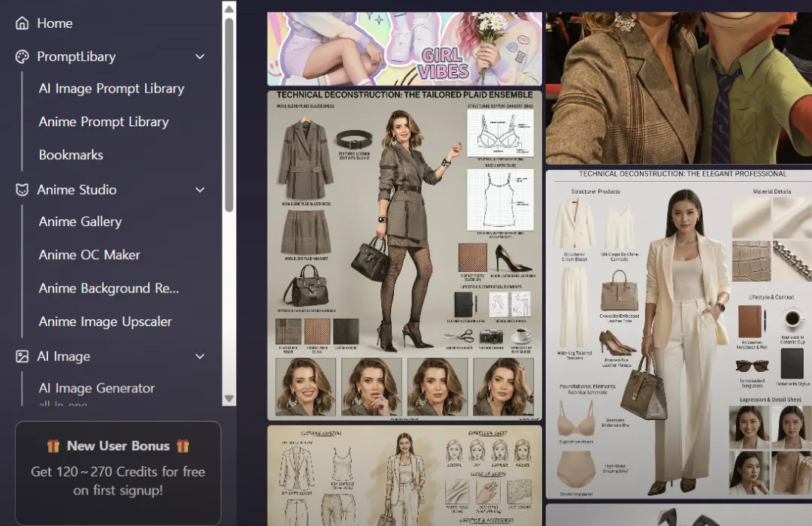Collapse the Anime Studio section chevron
The width and height of the screenshot is (812, 526).
(200, 189)
